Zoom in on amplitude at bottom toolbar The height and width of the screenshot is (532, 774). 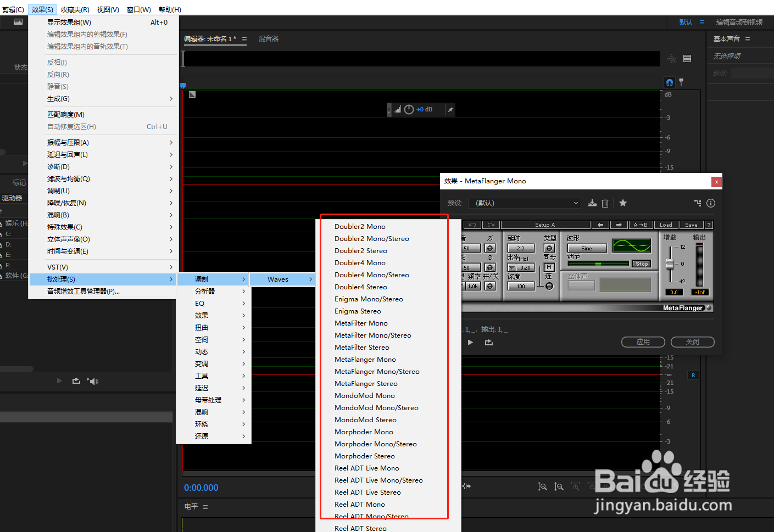[x=542, y=487]
